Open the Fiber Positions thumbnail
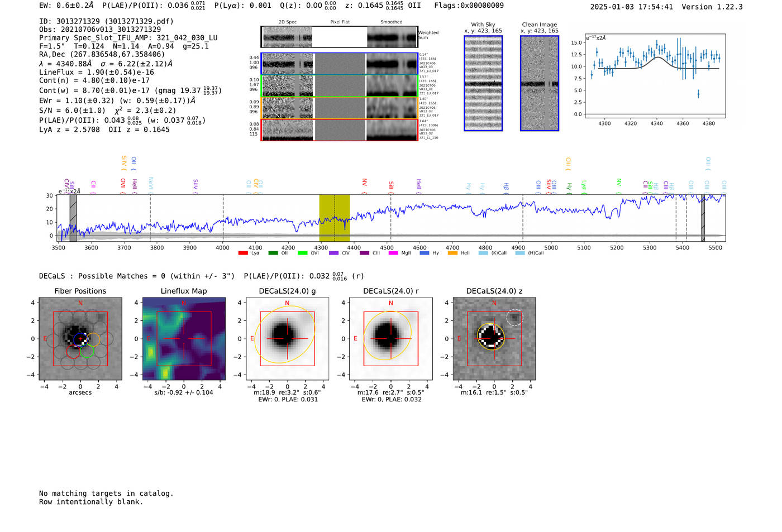This screenshot has width=782, height=532. coord(80,339)
